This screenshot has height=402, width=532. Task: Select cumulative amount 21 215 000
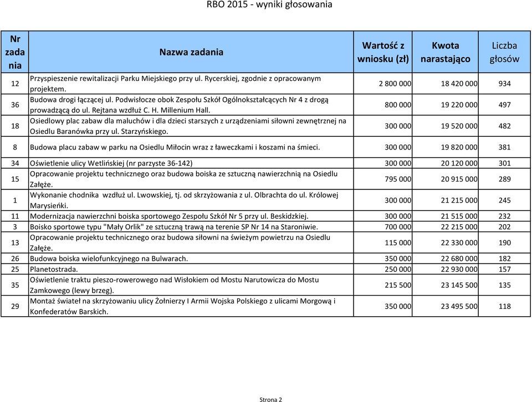(459, 200)
